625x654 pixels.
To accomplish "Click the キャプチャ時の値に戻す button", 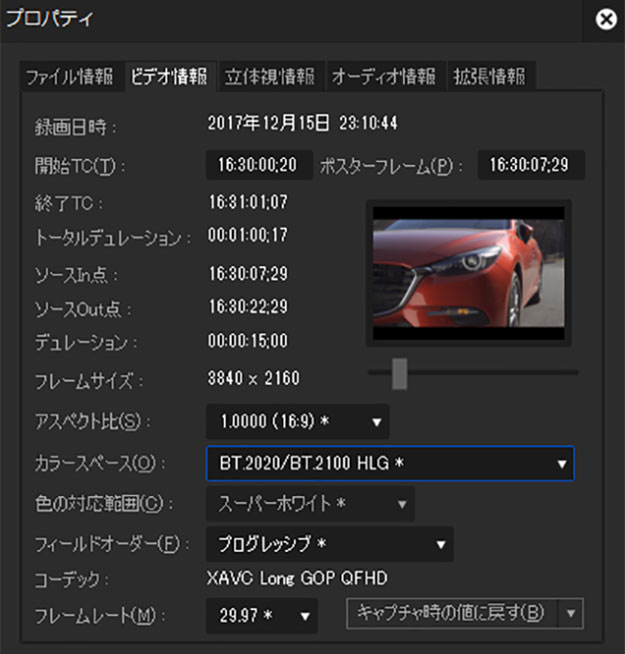I will (451, 613).
